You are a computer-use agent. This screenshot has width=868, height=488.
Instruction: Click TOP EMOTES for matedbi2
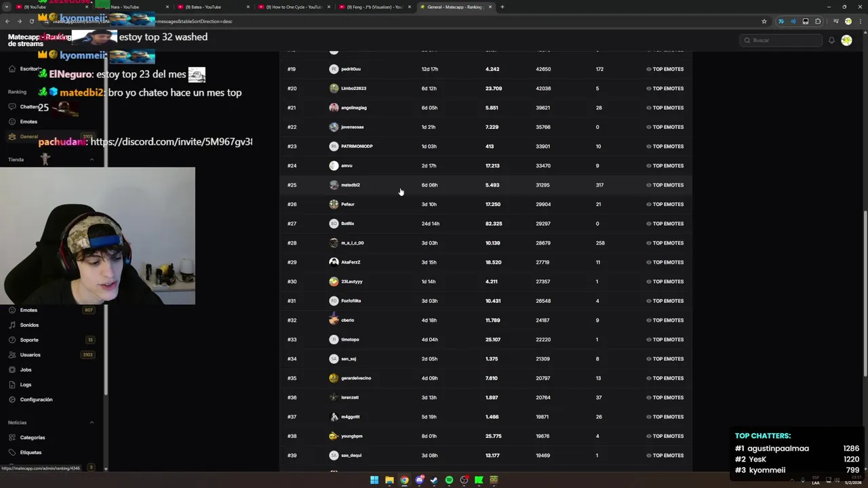[x=665, y=185]
